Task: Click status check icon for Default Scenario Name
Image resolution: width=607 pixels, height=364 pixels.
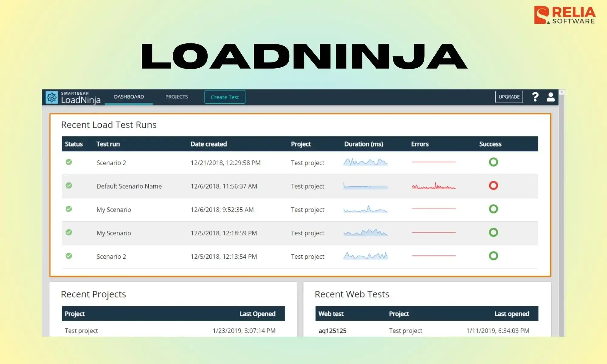Action: click(x=69, y=185)
